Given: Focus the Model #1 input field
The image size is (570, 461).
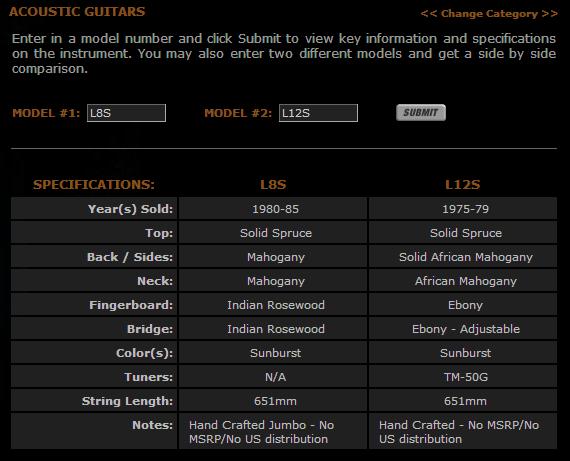Looking at the screenshot, I should 126,113.
